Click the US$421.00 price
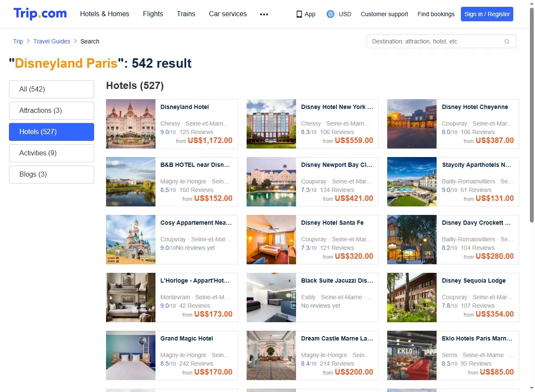 pos(354,198)
